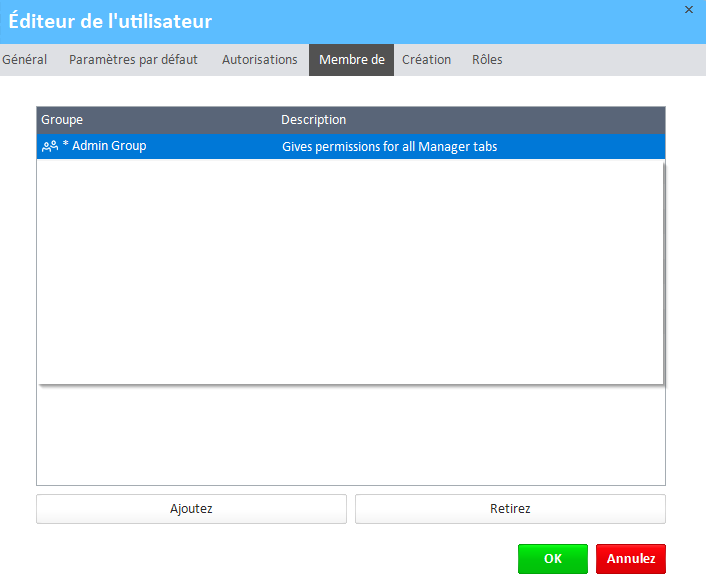The image size is (706, 587).
Task: Cancel with the red Annulez button
Action: (x=630, y=559)
